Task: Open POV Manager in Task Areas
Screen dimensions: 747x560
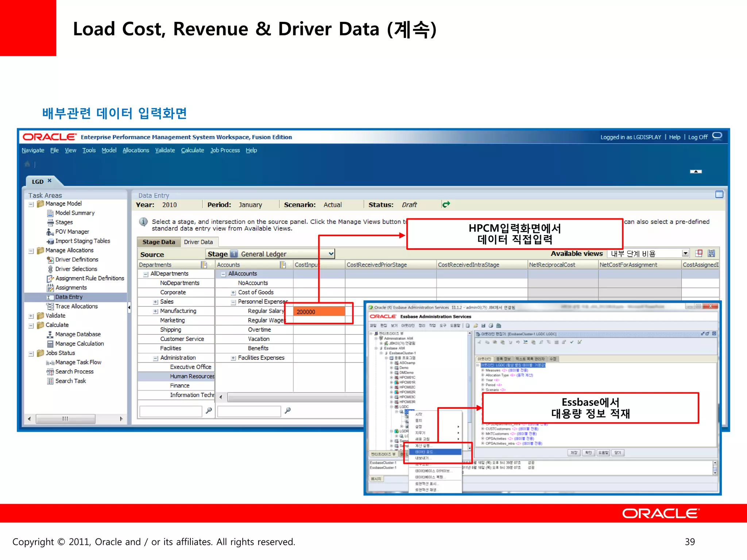Action: (72, 232)
